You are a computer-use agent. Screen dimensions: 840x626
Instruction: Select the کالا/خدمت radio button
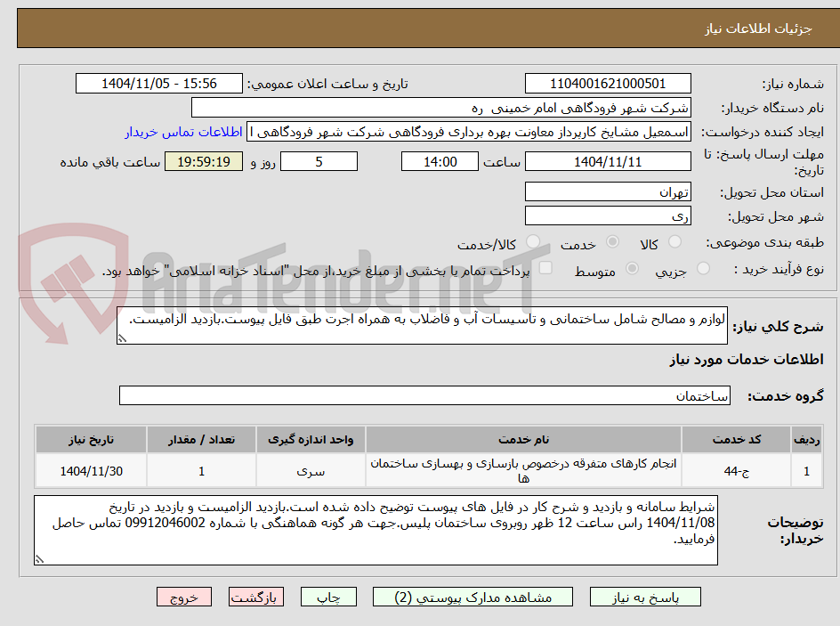coord(533,242)
